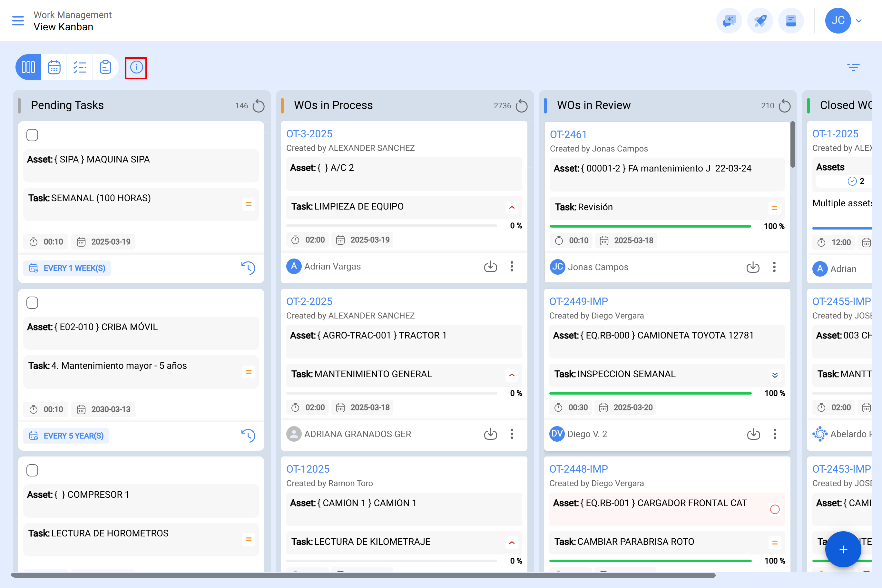Open the filter options icon
882x588 pixels.
pos(853,67)
